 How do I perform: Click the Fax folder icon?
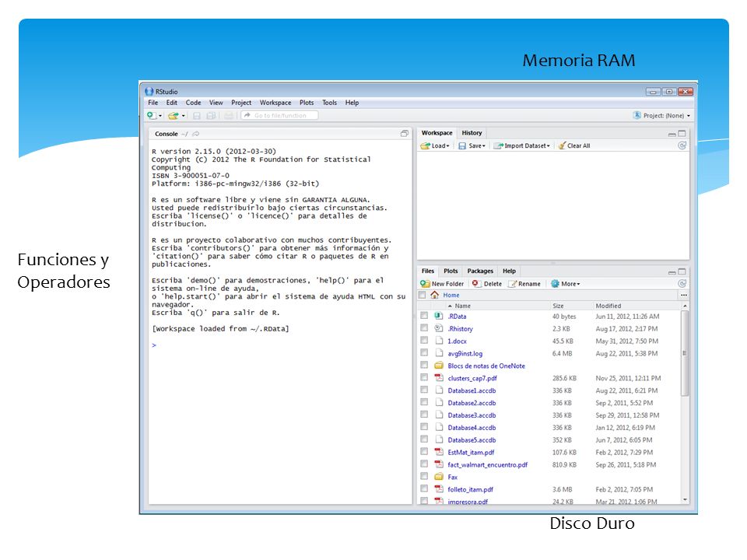pos(439,477)
